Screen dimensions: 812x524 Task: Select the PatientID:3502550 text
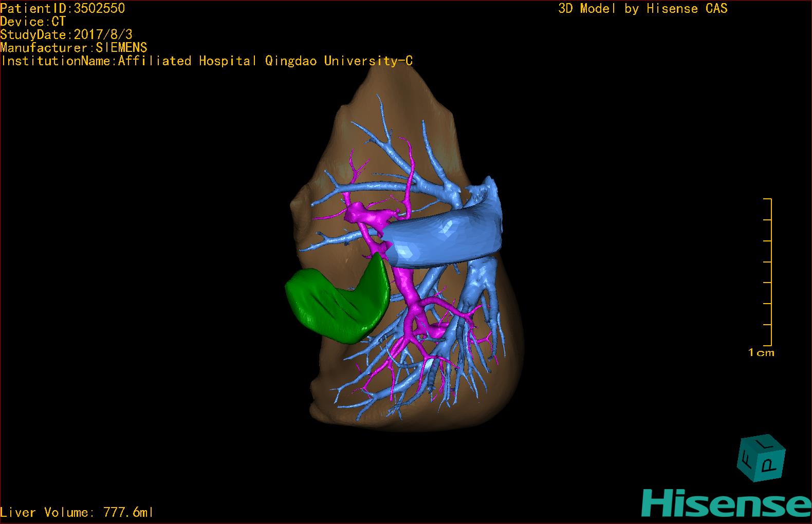63,8
